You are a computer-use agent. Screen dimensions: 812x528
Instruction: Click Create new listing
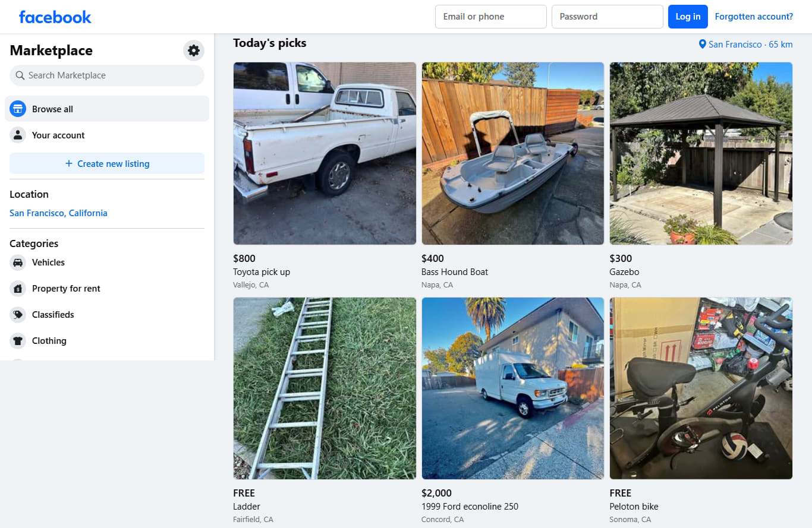point(107,163)
